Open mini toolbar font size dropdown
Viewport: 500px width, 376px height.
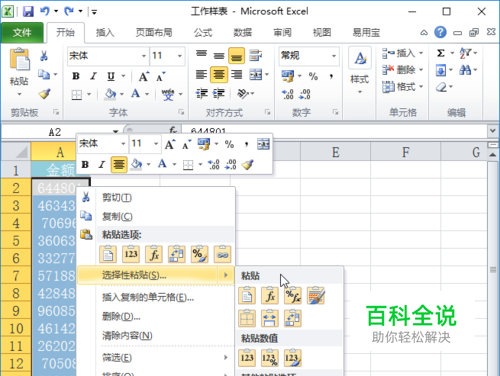[156, 144]
